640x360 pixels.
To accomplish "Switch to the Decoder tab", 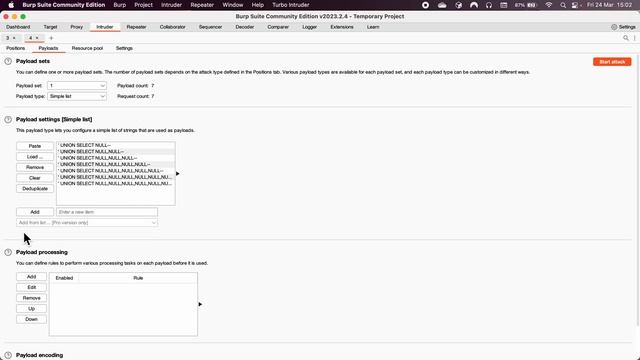I will pos(244,27).
